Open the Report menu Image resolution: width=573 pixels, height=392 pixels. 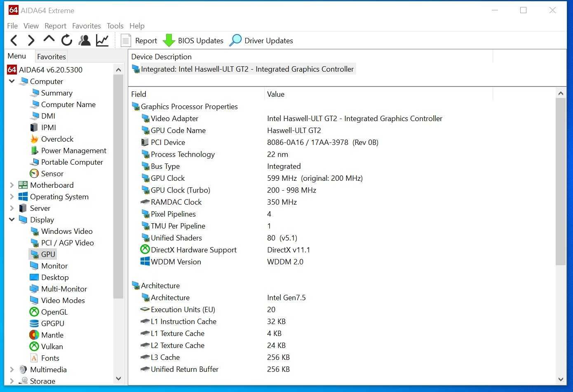tap(55, 26)
